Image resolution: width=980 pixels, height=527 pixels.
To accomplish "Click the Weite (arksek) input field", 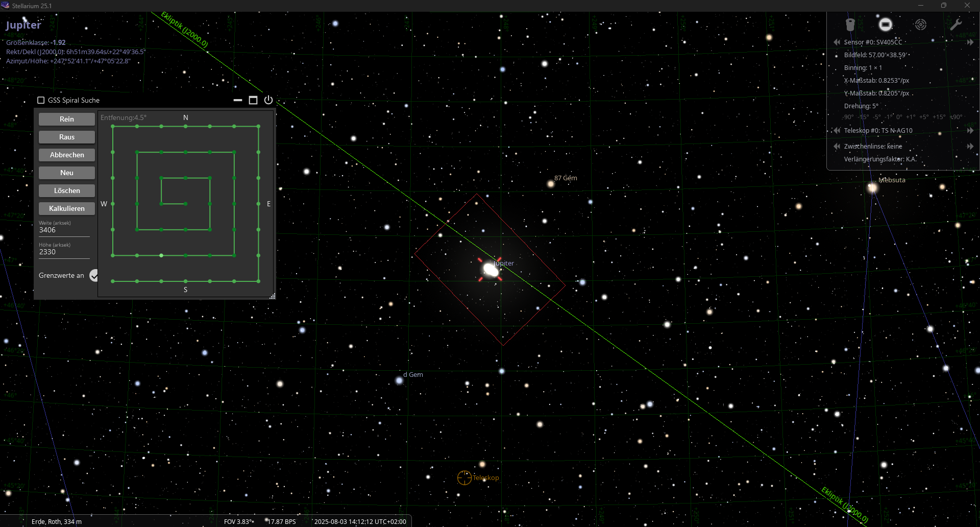I will pyautogui.click(x=64, y=230).
